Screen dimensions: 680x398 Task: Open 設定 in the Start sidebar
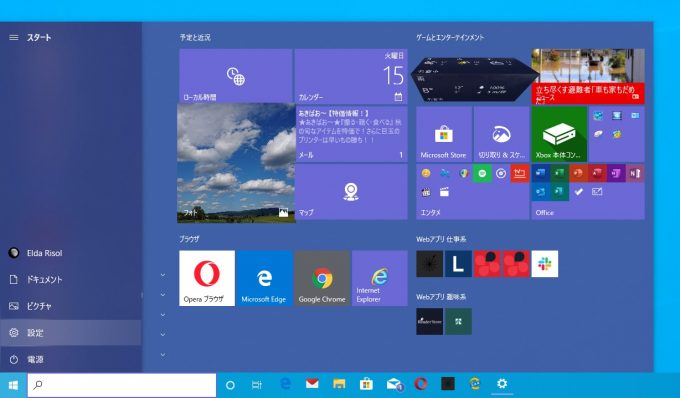pyautogui.click(x=71, y=333)
